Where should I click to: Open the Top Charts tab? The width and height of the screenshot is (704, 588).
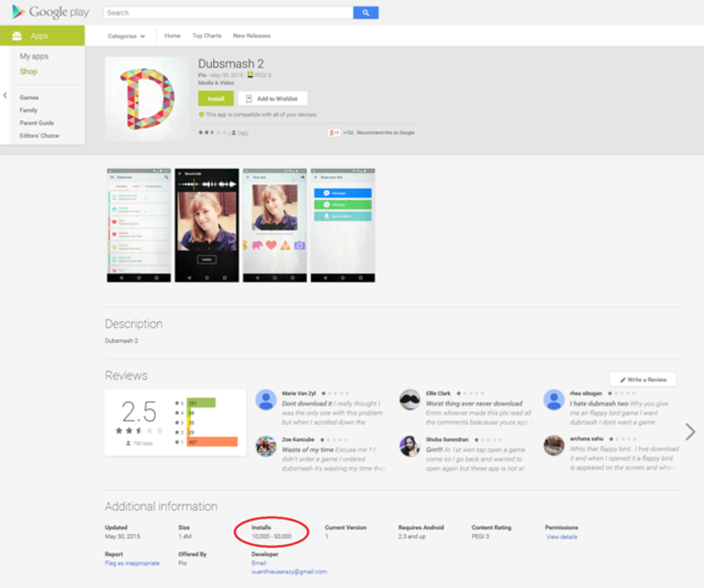click(x=207, y=36)
